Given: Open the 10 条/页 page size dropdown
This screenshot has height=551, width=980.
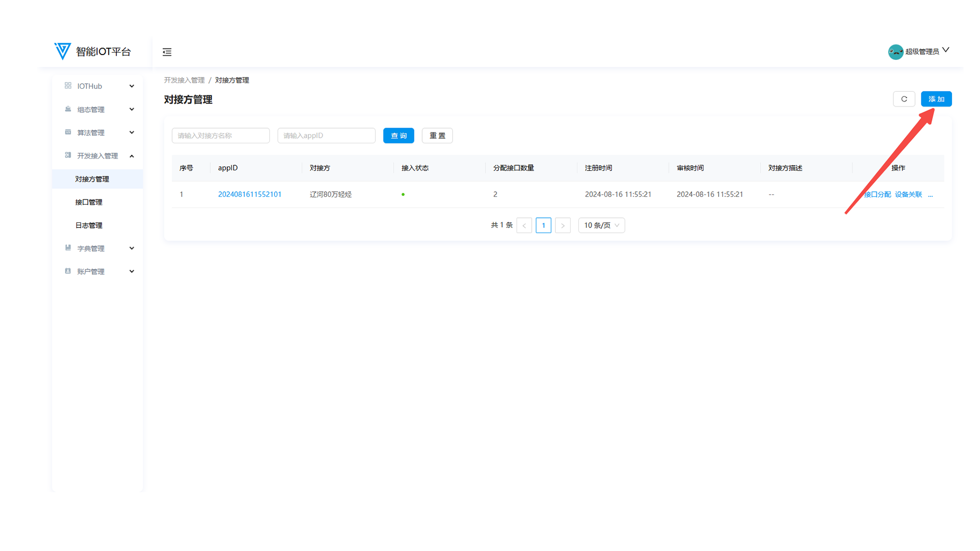Looking at the screenshot, I should [x=601, y=226].
